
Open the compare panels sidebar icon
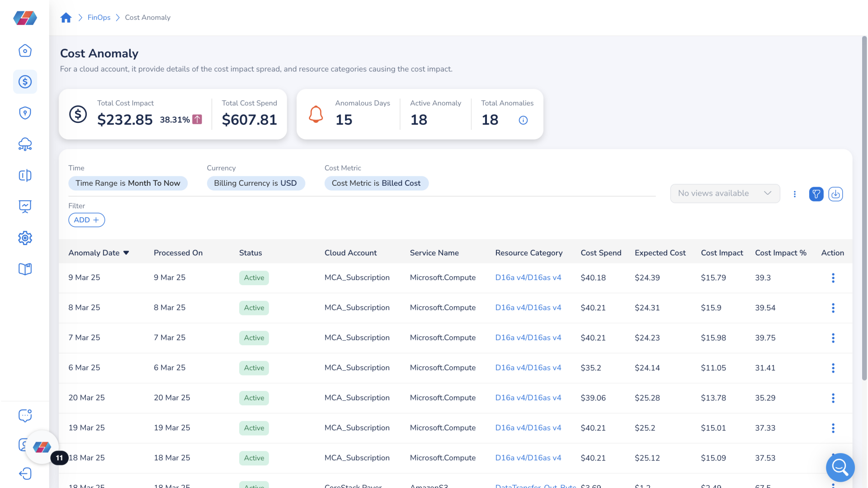25,175
